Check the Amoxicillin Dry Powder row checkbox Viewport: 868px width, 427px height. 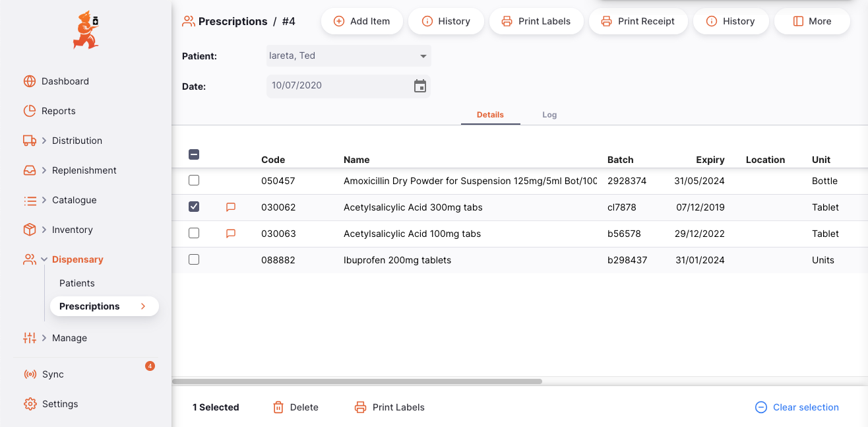tap(194, 180)
